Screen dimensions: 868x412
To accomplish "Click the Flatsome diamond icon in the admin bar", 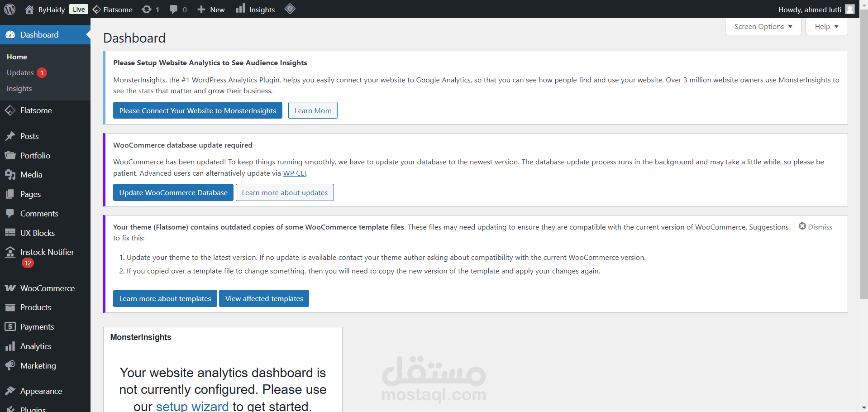I will pyautogui.click(x=96, y=10).
